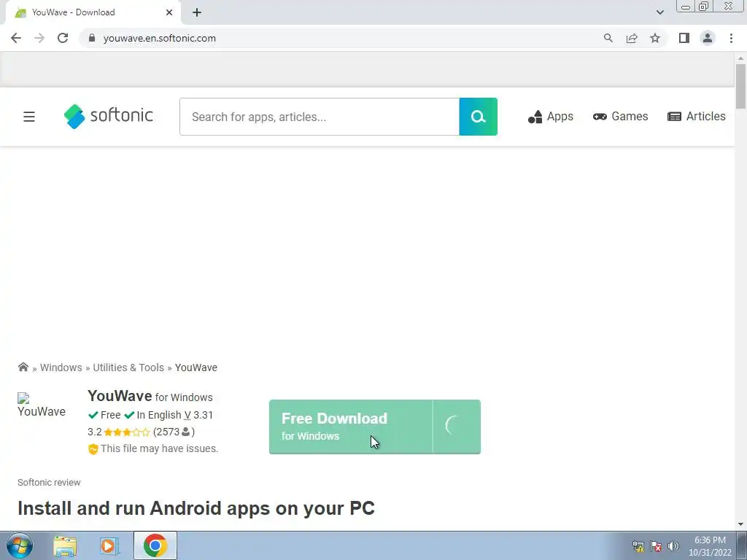The height and width of the screenshot is (560, 747).
Task: Go back to the previous page
Action: click(x=16, y=38)
